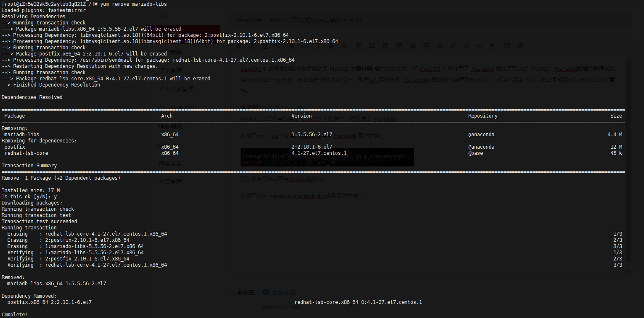Click insert link icon in editor toolbar
This screenshot has height=318, width=644.
(x=453, y=46)
